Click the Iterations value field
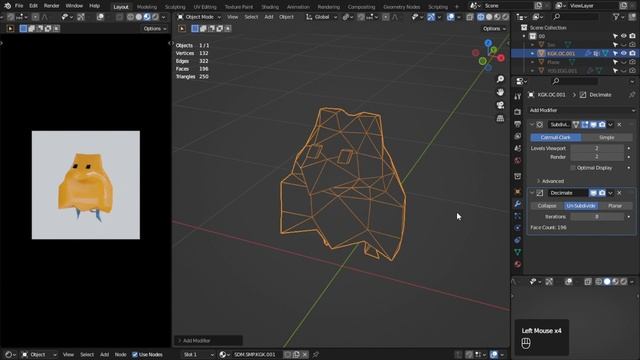The image size is (640, 360). [x=597, y=217]
